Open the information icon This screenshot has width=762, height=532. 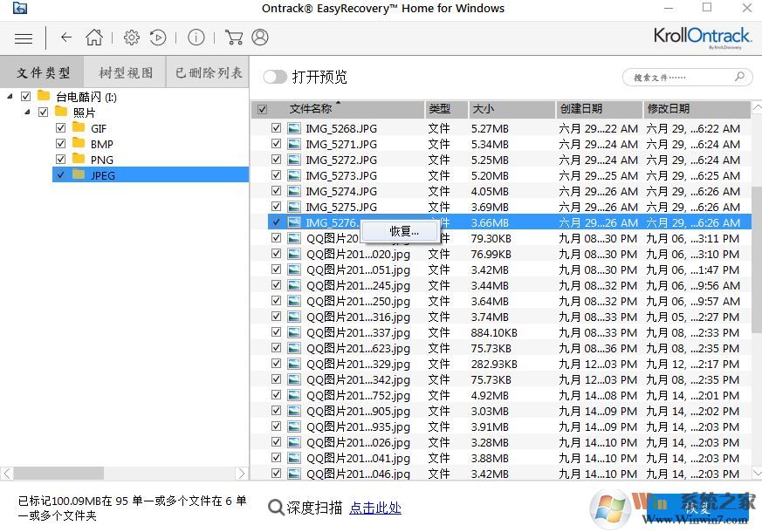196,38
